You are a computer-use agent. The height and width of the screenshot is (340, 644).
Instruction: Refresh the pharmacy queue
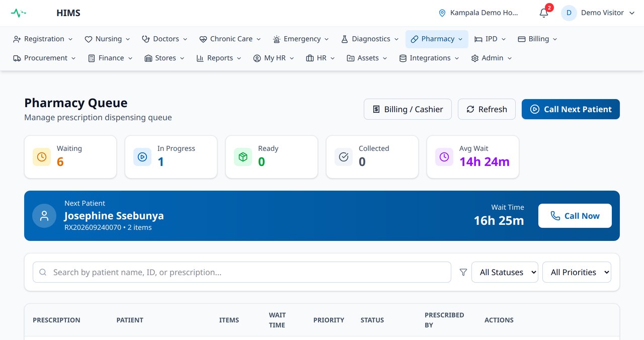487,109
